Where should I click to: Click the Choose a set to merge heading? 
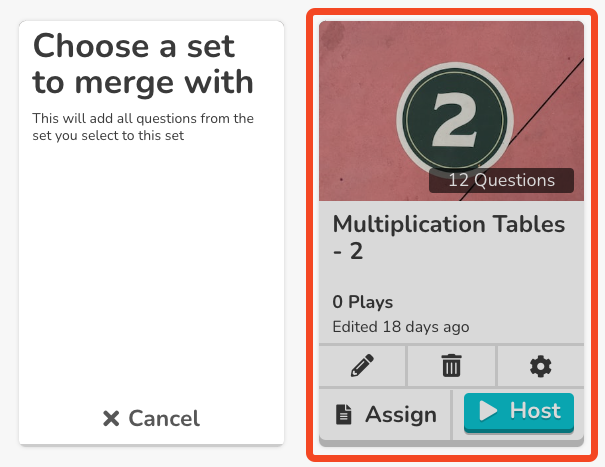click(143, 62)
